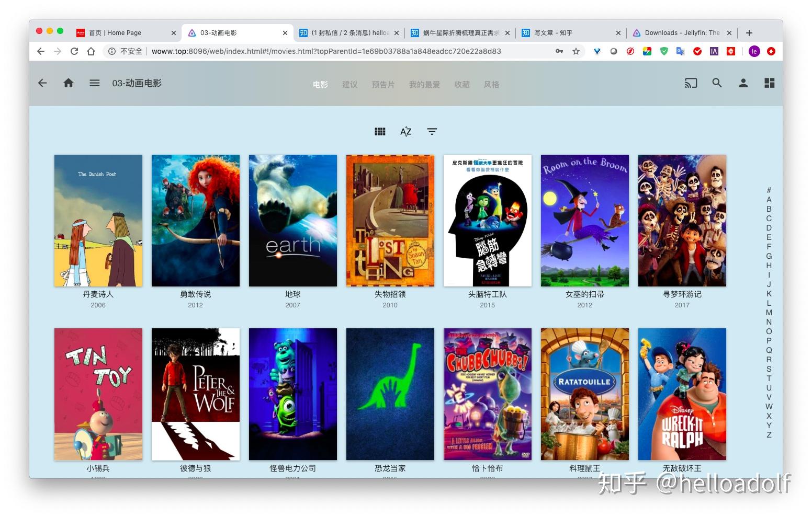The image size is (812, 517).
Task: Switch to the 风格 tab
Action: point(491,85)
